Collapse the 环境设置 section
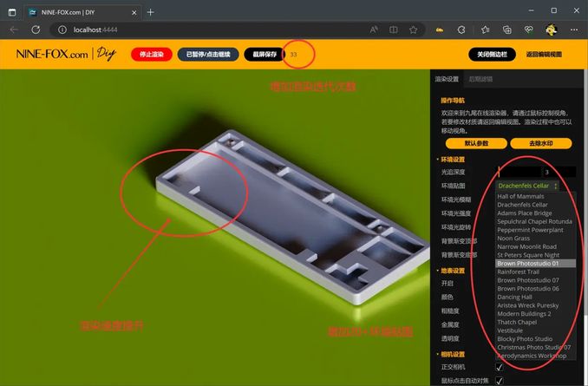The height and width of the screenshot is (386, 588). (x=452, y=159)
